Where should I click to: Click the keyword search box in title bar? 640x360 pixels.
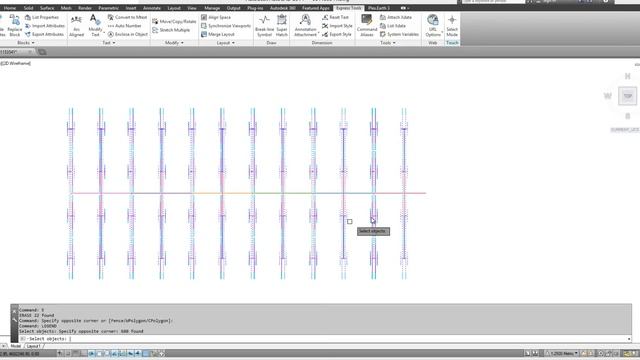tap(493, 2)
